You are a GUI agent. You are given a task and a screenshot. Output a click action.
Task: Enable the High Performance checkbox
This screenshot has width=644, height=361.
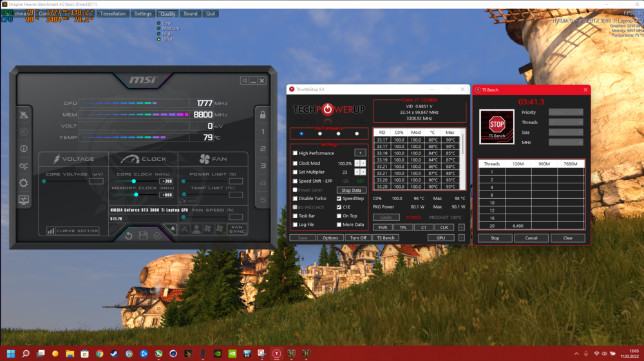point(296,153)
